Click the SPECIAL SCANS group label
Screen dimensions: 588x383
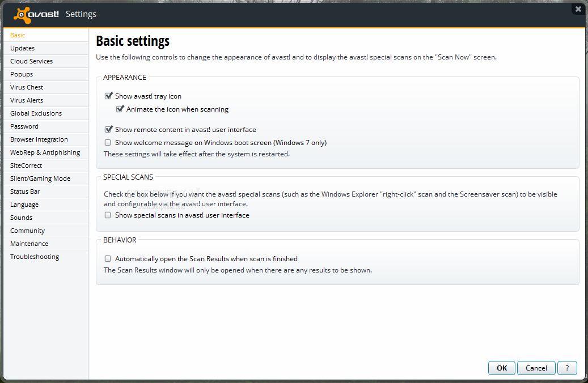pos(128,177)
